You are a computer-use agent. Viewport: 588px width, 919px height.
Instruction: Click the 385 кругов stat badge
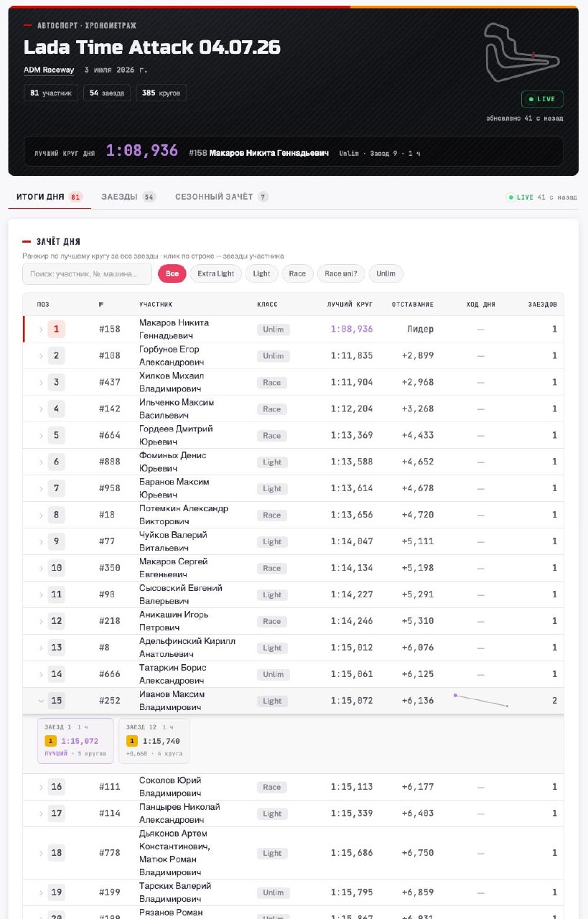(x=162, y=93)
